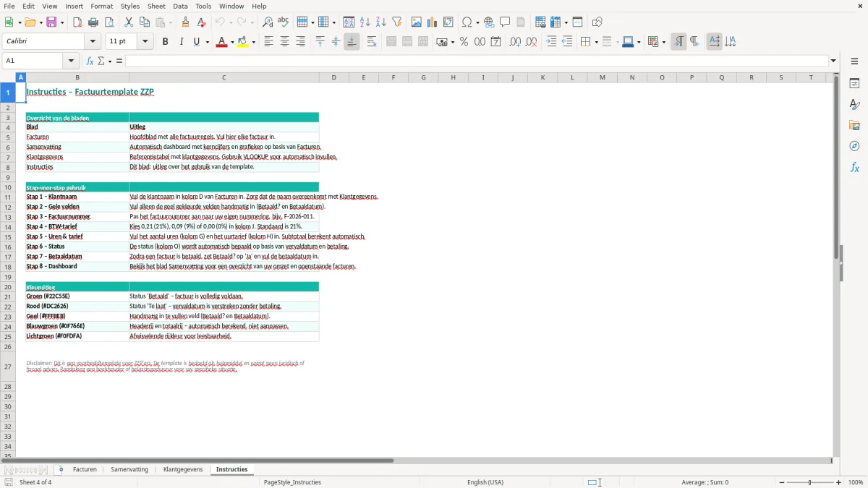Click Export as PDF icon
The height and width of the screenshot is (488, 868).
[x=77, y=22]
